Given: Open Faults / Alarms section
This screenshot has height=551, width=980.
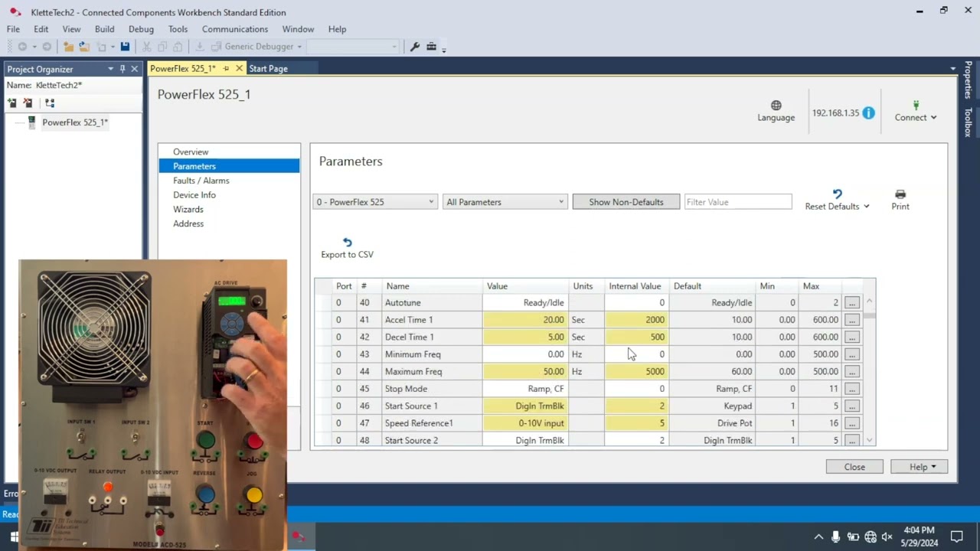Looking at the screenshot, I should [x=201, y=181].
